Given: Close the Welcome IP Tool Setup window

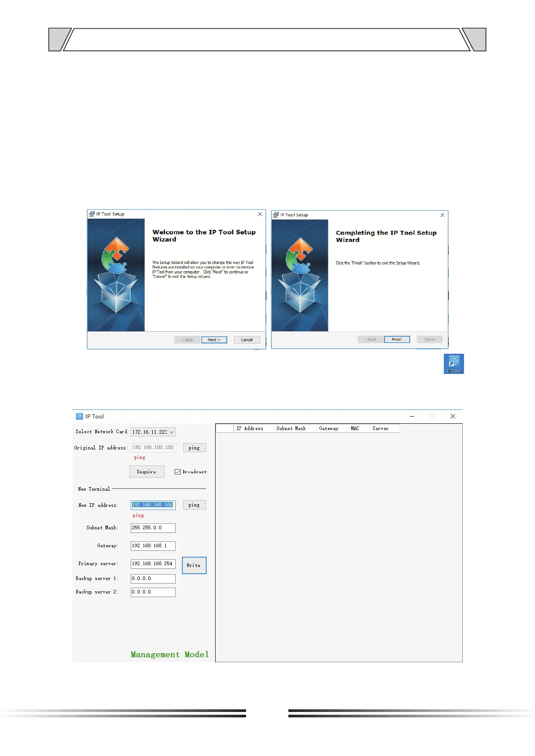Looking at the screenshot, I should coord(260,214).
